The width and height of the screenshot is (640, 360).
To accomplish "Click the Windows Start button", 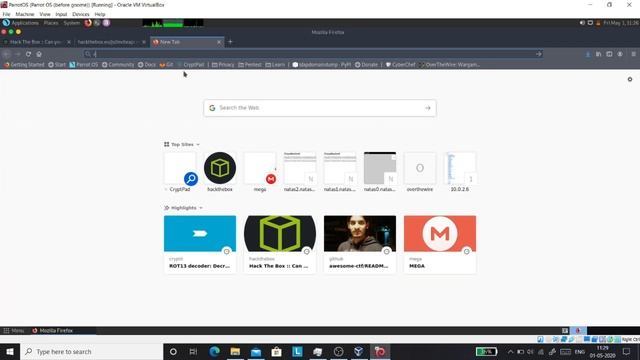I will click(10, 351).
